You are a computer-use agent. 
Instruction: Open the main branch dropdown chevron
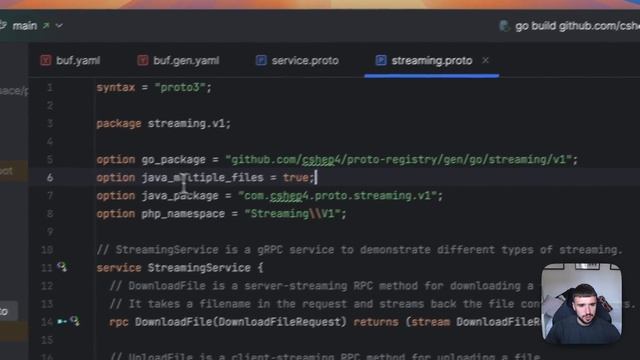(59, 26)
